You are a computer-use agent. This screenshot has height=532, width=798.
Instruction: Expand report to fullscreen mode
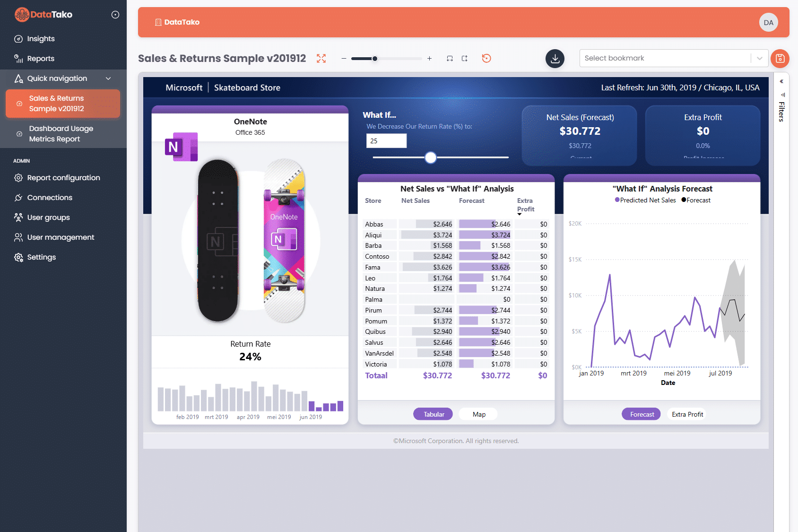[x=321, y=58]
